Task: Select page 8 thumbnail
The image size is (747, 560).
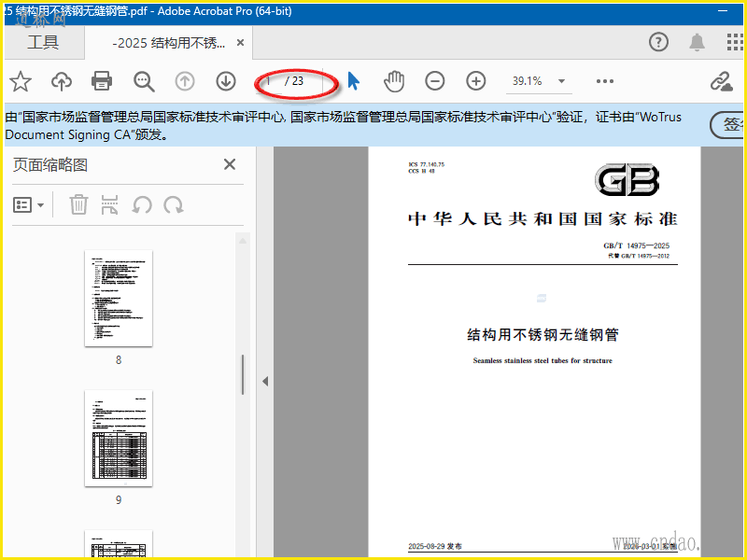Action: point(119,298)
